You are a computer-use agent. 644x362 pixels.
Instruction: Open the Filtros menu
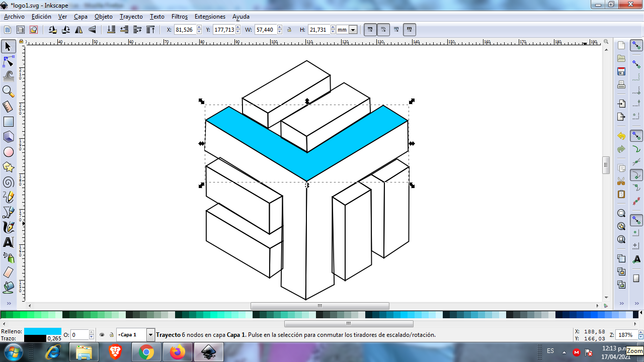click(x=180, y=17)
